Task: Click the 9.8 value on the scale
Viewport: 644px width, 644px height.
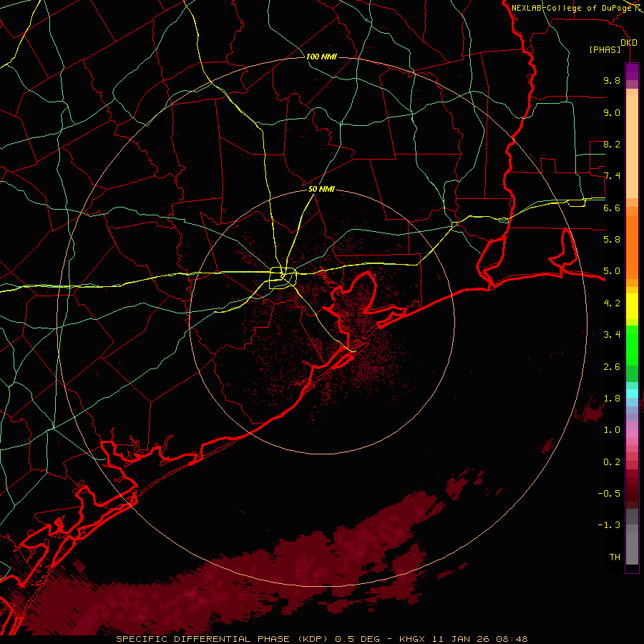Action: click(612, 80)
